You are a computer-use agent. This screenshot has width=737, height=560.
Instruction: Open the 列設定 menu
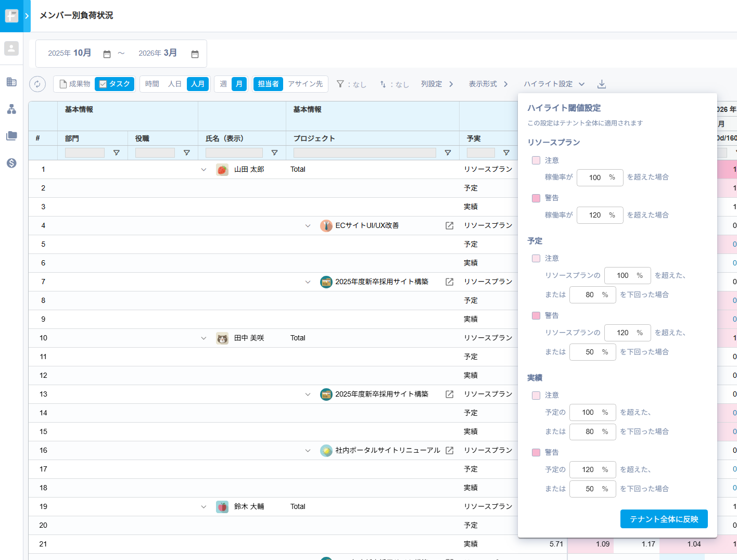(x=437, y=84)
